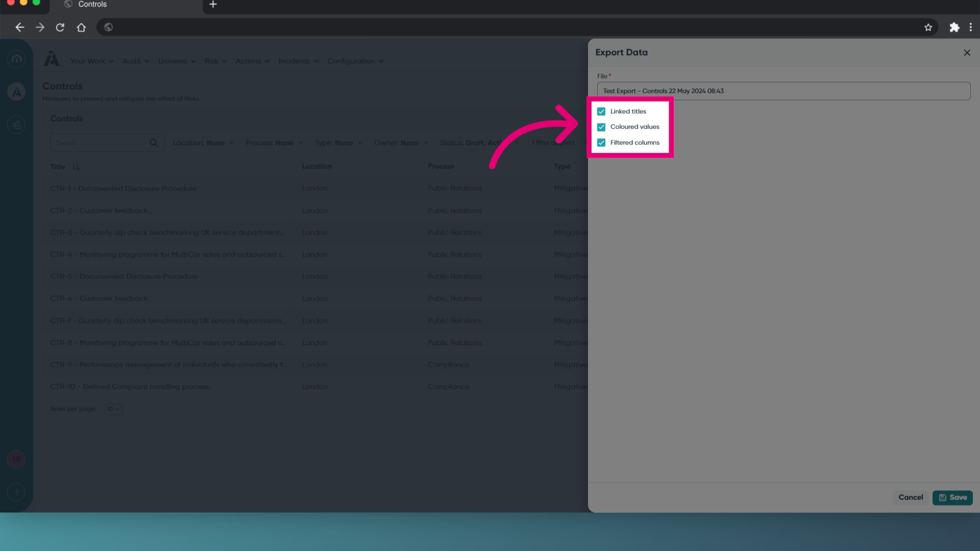
Task: Toggle the Linked titles checkbox
Action: tap(601, 112)
